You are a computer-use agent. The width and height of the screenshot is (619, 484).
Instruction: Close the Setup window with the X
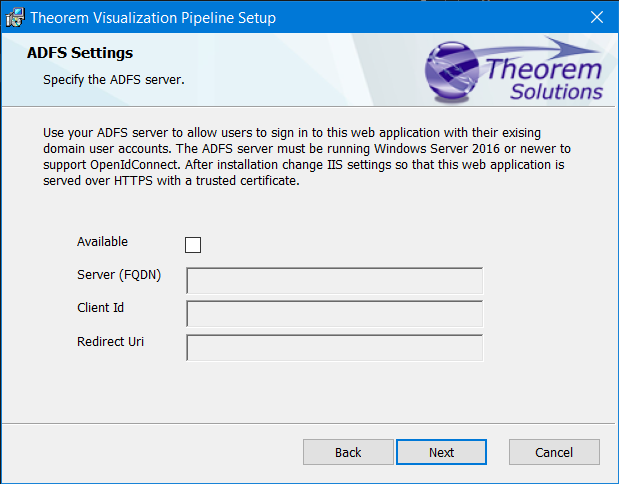pyautogui.click(x=596, y=17)
